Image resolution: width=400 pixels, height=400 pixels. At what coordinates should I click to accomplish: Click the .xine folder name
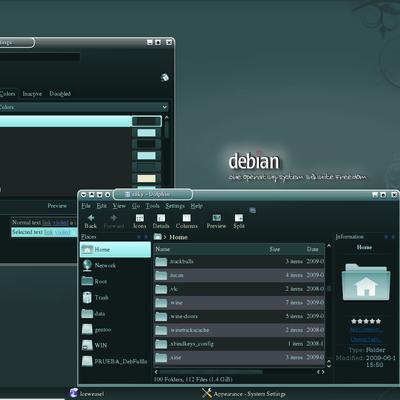point(175,357)
